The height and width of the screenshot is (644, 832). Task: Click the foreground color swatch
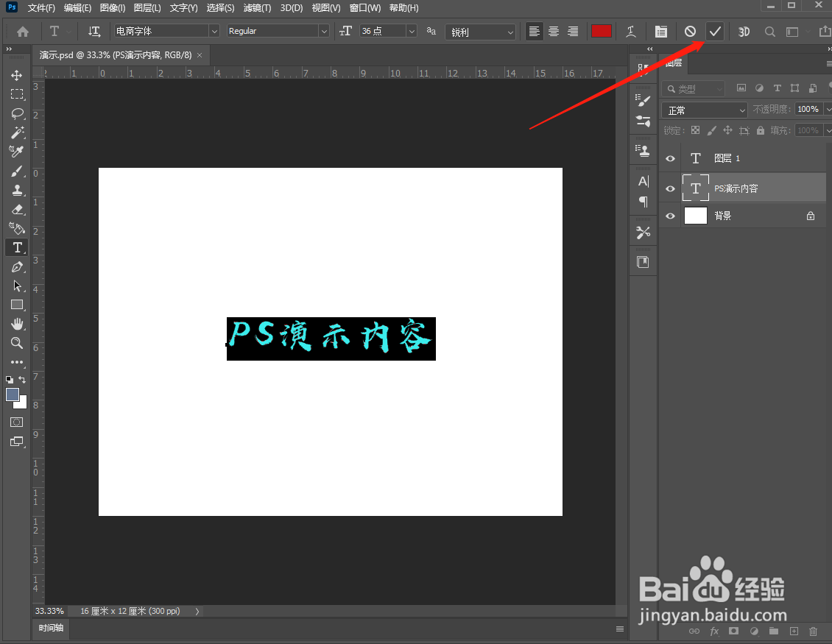pyautogui.click(x=12, y=394)
